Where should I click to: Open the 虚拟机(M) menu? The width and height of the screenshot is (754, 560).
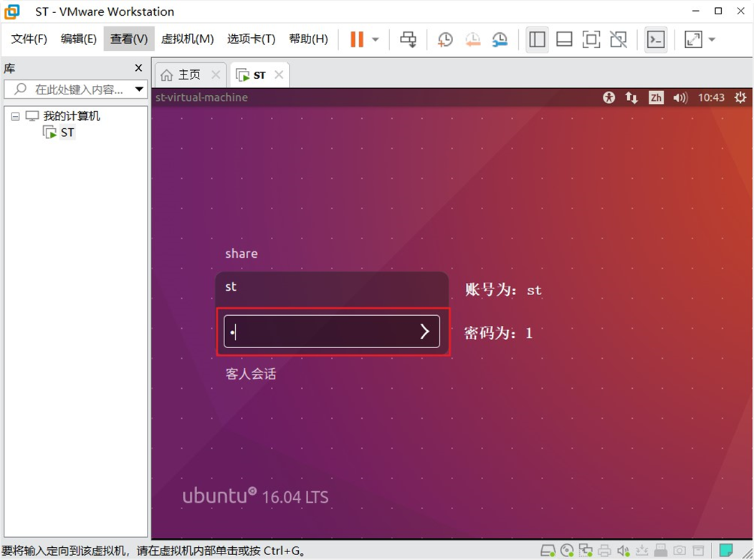coord(187,39)
